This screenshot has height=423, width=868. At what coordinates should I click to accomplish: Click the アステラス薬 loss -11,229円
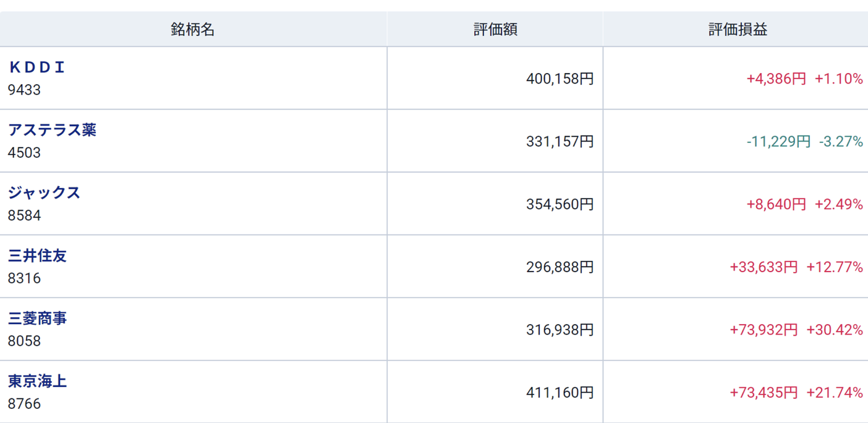tap(778, 142)
